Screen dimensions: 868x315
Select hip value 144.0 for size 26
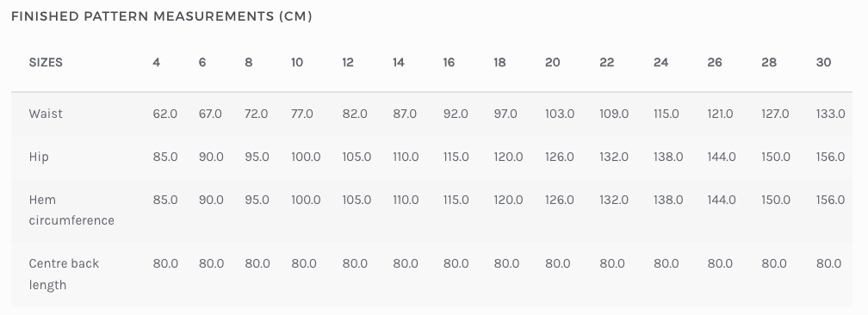[722, 157]
